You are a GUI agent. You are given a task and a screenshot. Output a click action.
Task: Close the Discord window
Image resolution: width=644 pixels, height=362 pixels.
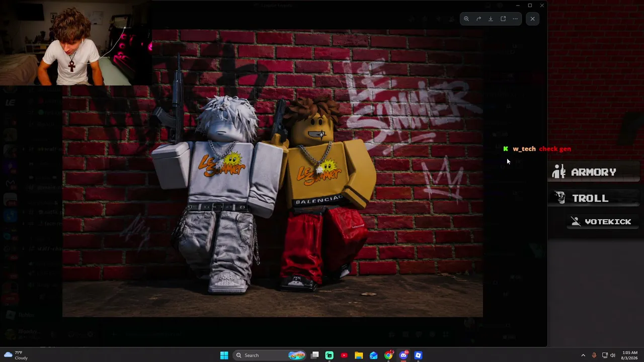point(542,6)
